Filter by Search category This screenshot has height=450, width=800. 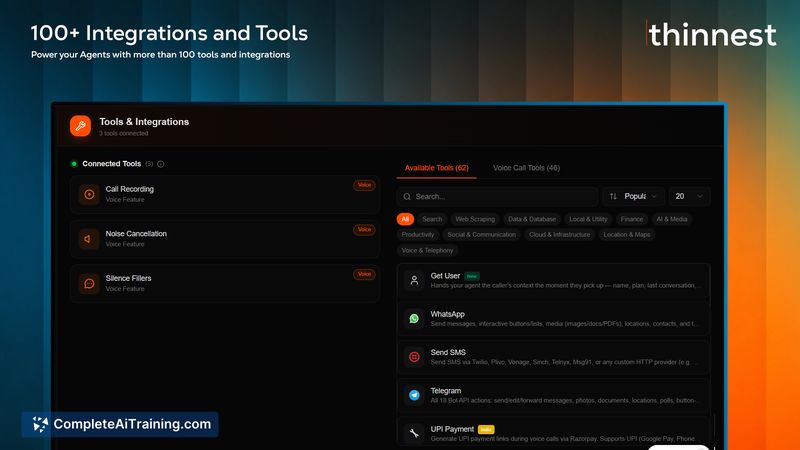coord(432,219)
